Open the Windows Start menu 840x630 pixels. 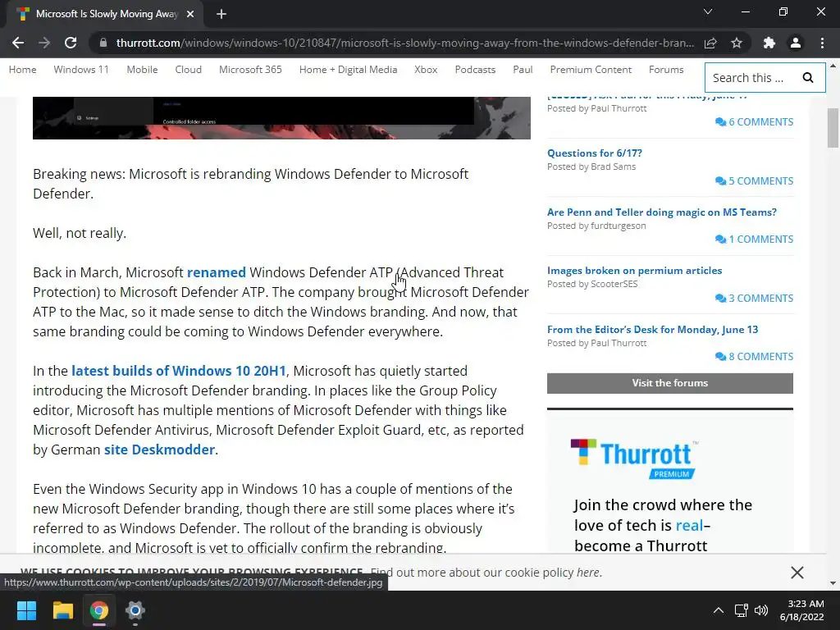(x=26, y=610)
